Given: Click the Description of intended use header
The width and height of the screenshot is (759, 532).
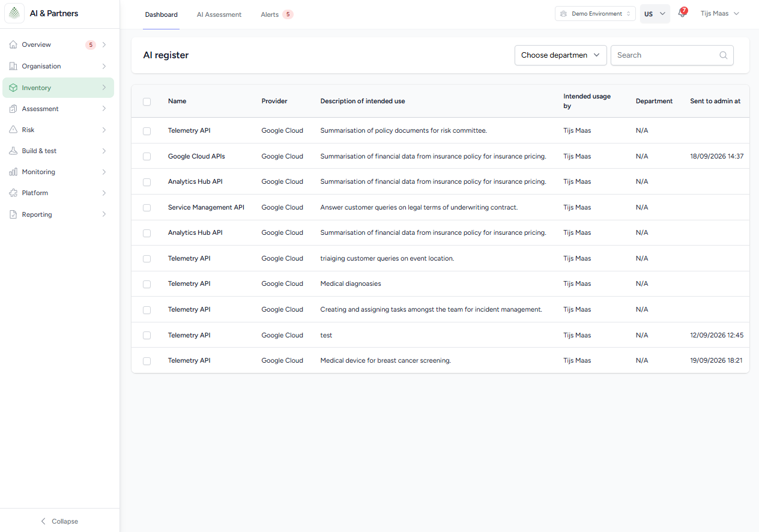Looking at the screenshot, I should pyautogui.click(x=363, y=101).
